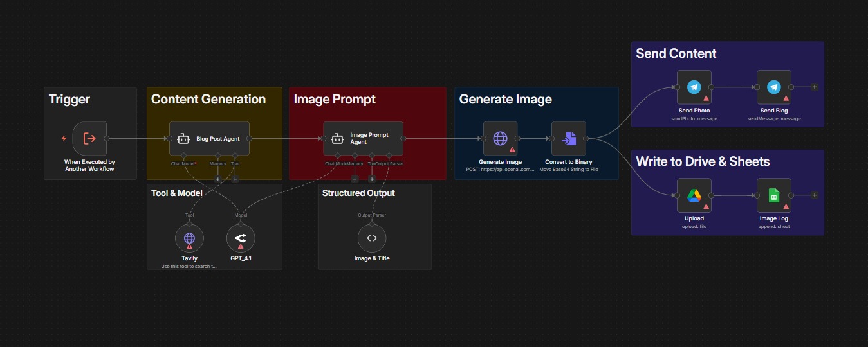The image size is (868, 347).
Task: Open the Blog Post Agent node
Action: (209, 138)
